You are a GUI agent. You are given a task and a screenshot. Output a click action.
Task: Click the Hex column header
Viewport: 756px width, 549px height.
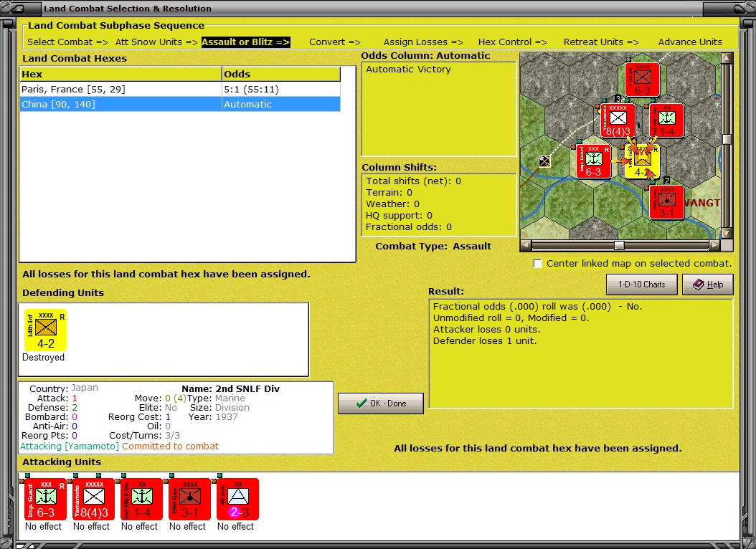point(121,74)
